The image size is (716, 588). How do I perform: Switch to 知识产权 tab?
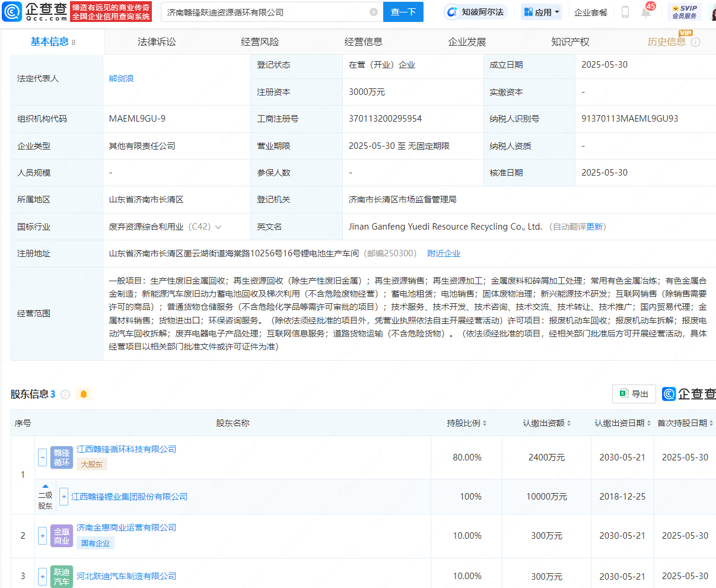(570, 42)
